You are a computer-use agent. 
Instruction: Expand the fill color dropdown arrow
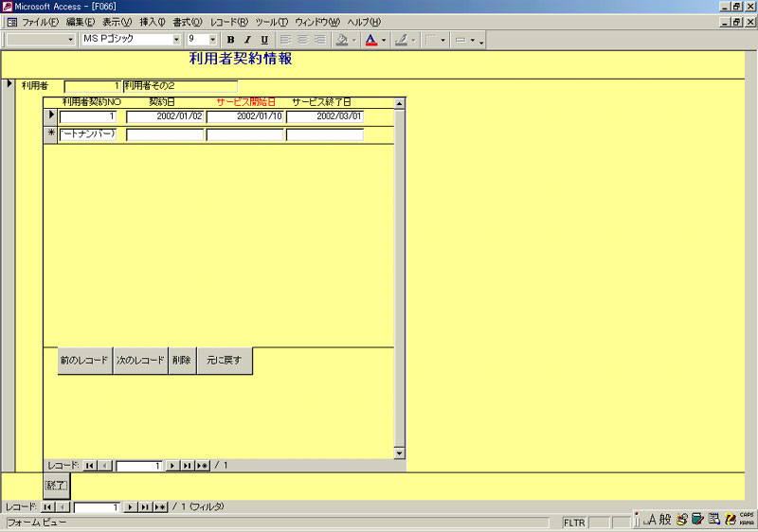coord(354,40)
